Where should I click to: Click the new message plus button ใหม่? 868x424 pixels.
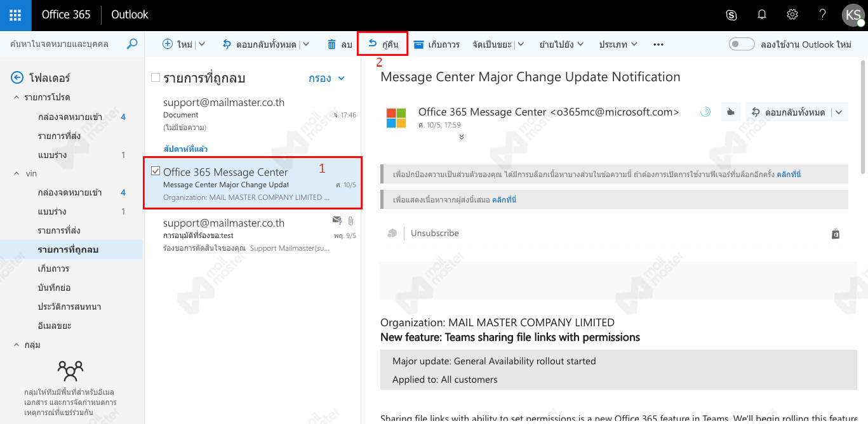(x=177, y=44)
